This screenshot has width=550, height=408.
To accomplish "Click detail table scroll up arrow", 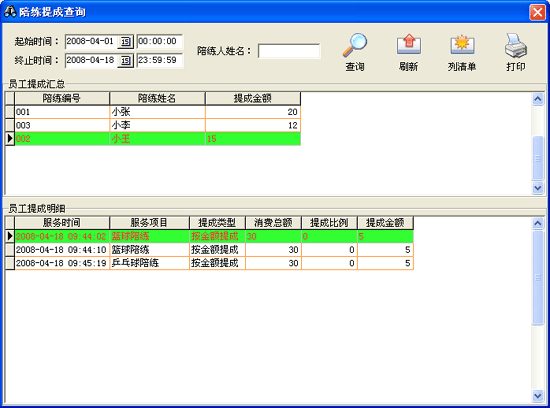I will [x=538, y=223].
